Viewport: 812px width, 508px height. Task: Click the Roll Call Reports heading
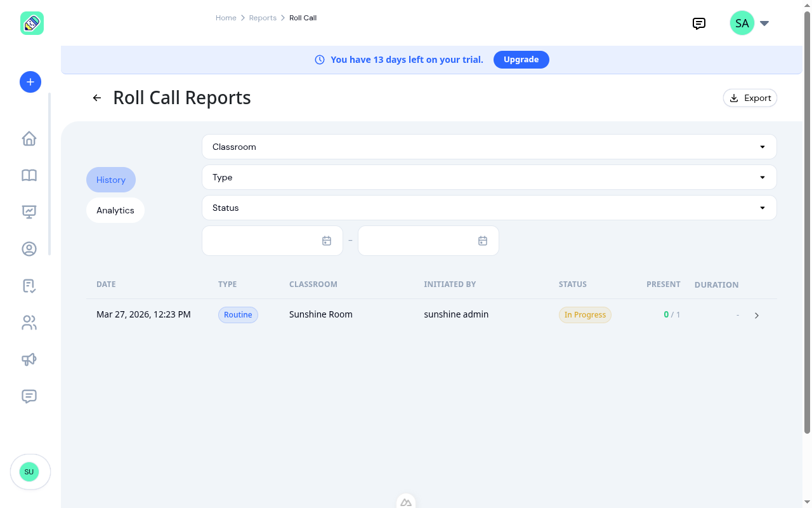tap(182, 98)
